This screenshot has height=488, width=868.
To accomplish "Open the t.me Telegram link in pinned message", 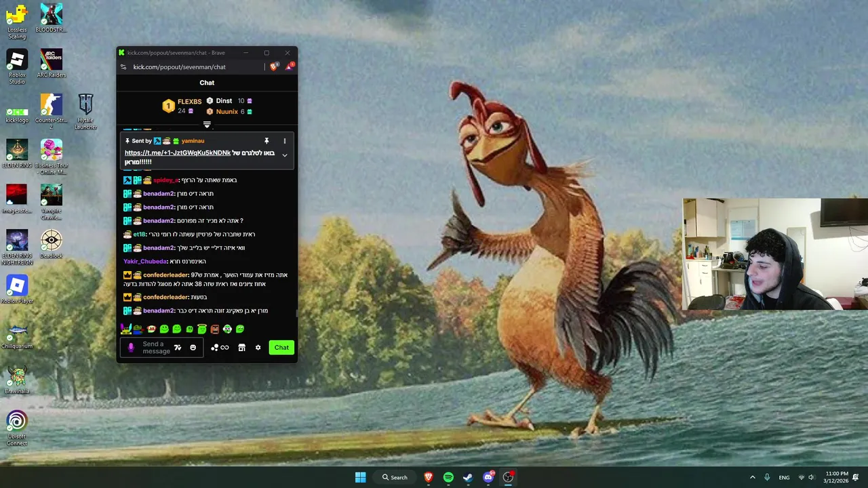I will tap(178, 153).
